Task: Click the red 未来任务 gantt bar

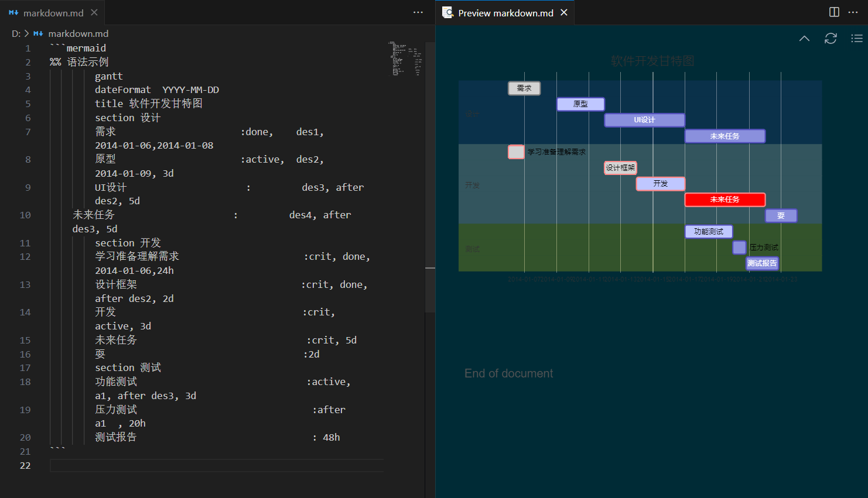Action: coord(725,200)
